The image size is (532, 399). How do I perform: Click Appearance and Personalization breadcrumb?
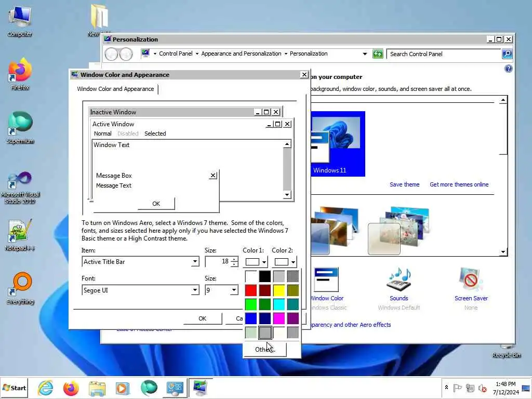click(x=241, y=54)
